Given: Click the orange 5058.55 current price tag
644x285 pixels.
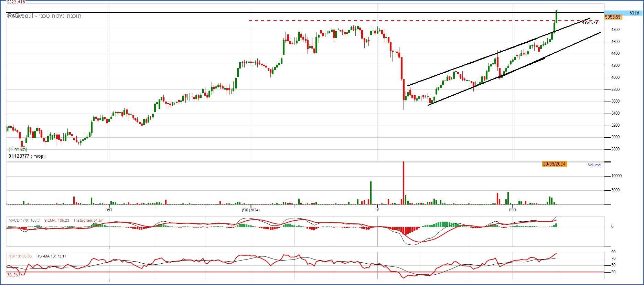Looking at the screenshot, I should 612,17.
